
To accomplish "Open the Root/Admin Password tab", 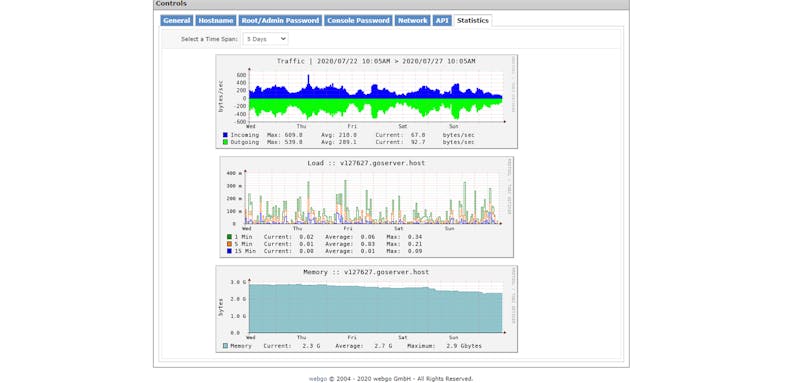I will 280,20.
